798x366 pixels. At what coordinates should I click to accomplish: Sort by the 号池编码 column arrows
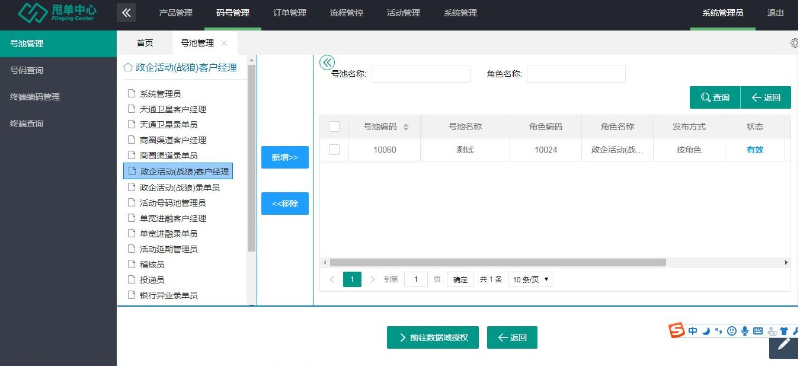pyautogui.click(x=406, y=127)
